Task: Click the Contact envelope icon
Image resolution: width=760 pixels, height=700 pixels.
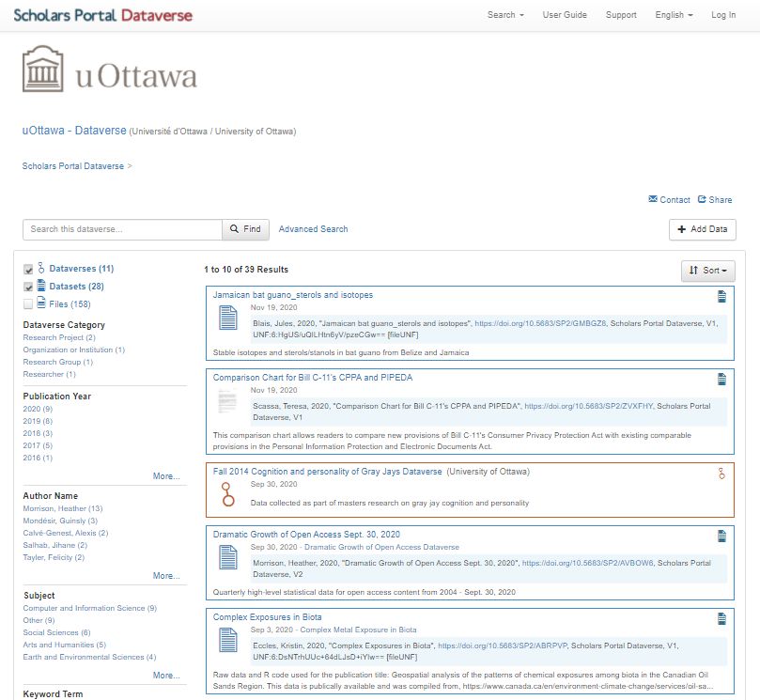Action: pos(653,199)
